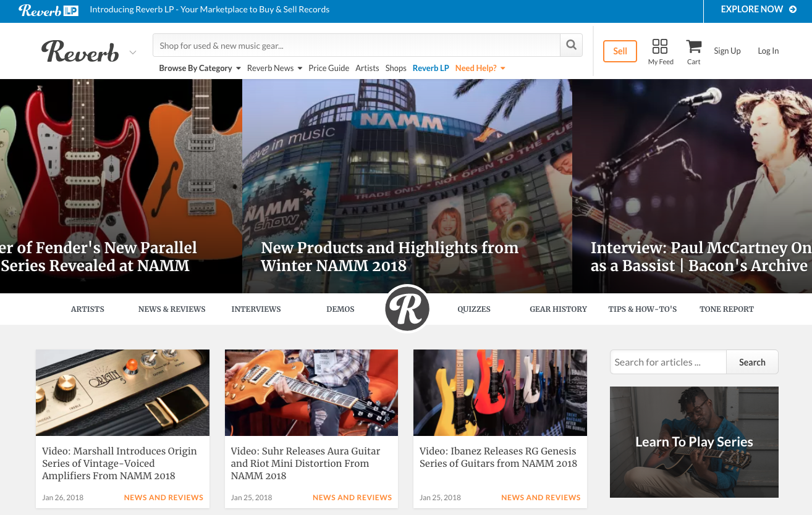The height and width of the screenshot is (515, 812).
Task: Click NEWS AND REVIEWS tag on Marshall card
Action: coord(164,497)
